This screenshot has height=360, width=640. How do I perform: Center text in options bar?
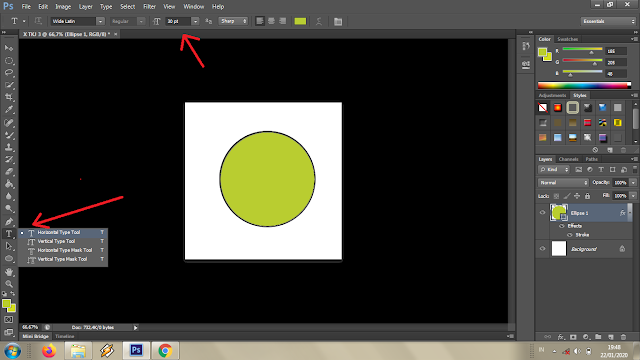271,21
